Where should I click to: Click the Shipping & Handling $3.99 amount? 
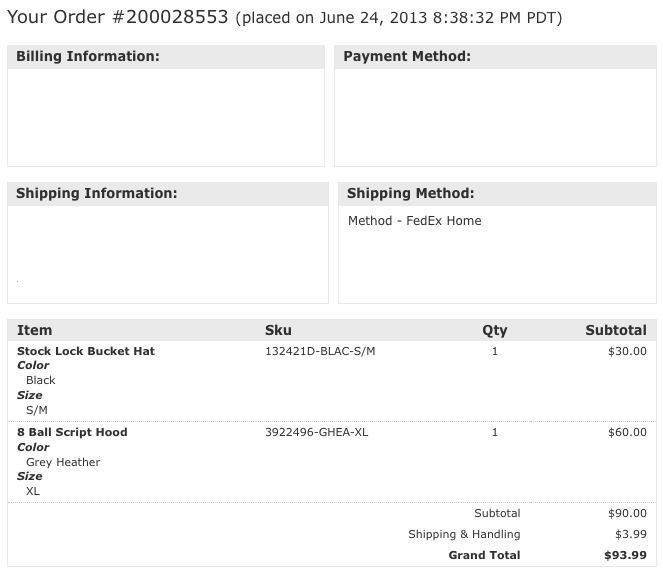pos(630,534)
